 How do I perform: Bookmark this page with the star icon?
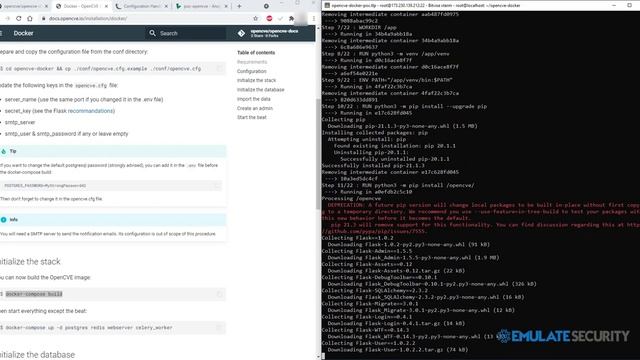point(256,18)
